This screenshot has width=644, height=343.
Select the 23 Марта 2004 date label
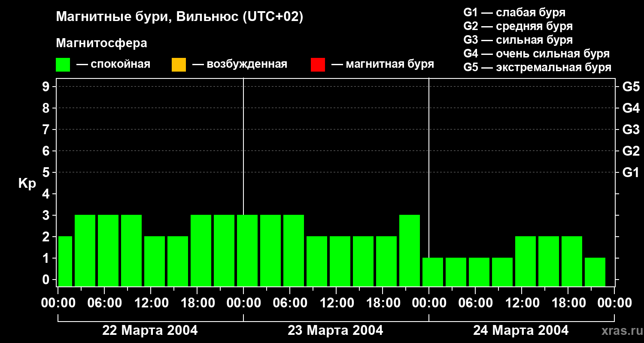pyautogui.click(x=335, y=331)
